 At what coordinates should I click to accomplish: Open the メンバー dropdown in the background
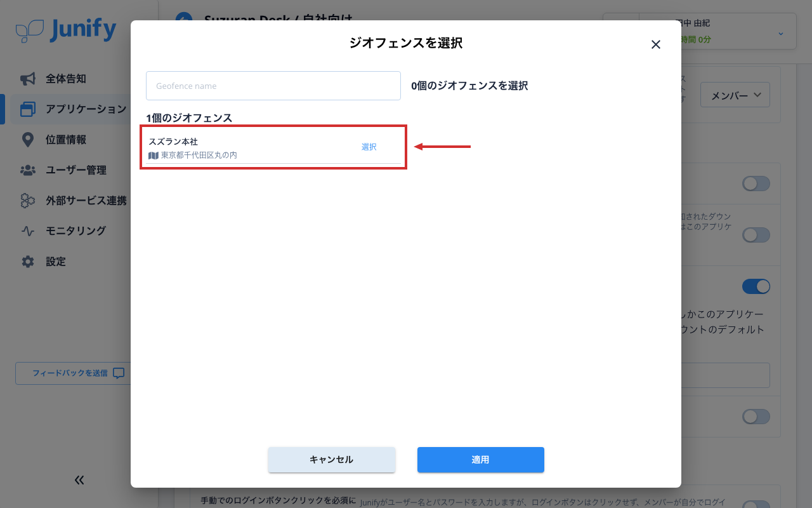[x=735, y=95]
